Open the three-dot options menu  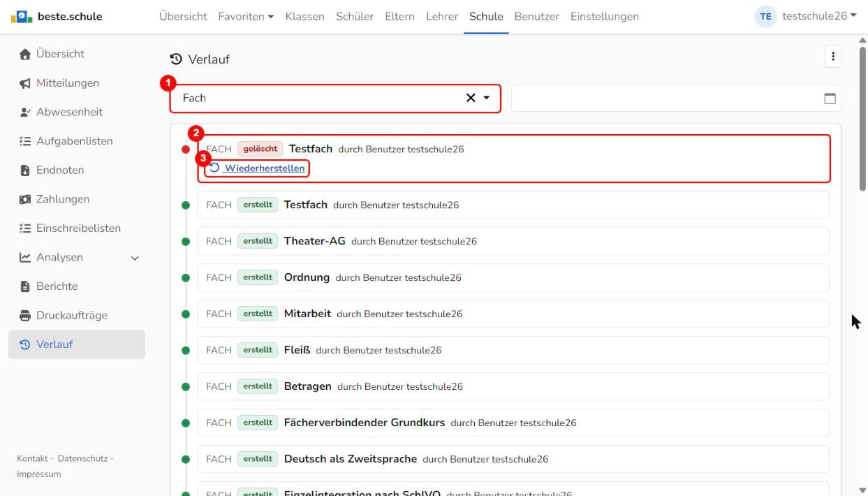pyautogui.click(x=832, y=57)
